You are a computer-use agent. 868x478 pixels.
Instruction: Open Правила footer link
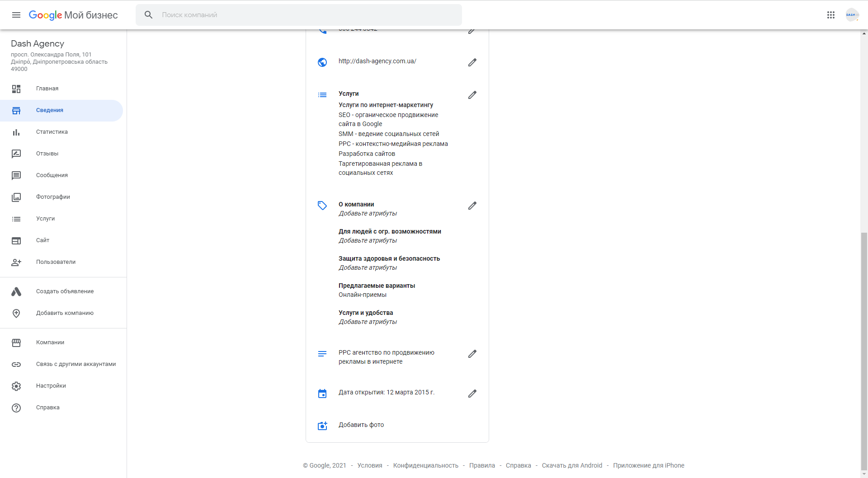tap(482, 465)
